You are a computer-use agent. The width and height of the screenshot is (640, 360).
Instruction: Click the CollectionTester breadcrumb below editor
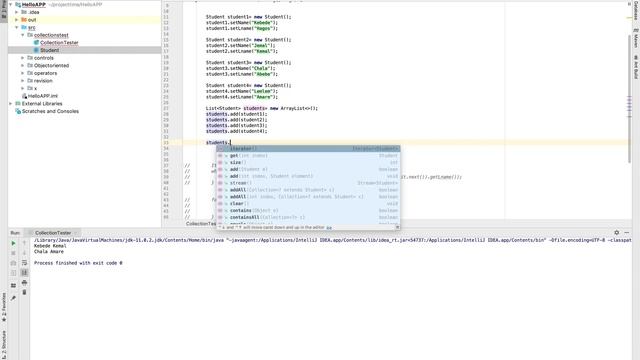click(x=200, y=224)
